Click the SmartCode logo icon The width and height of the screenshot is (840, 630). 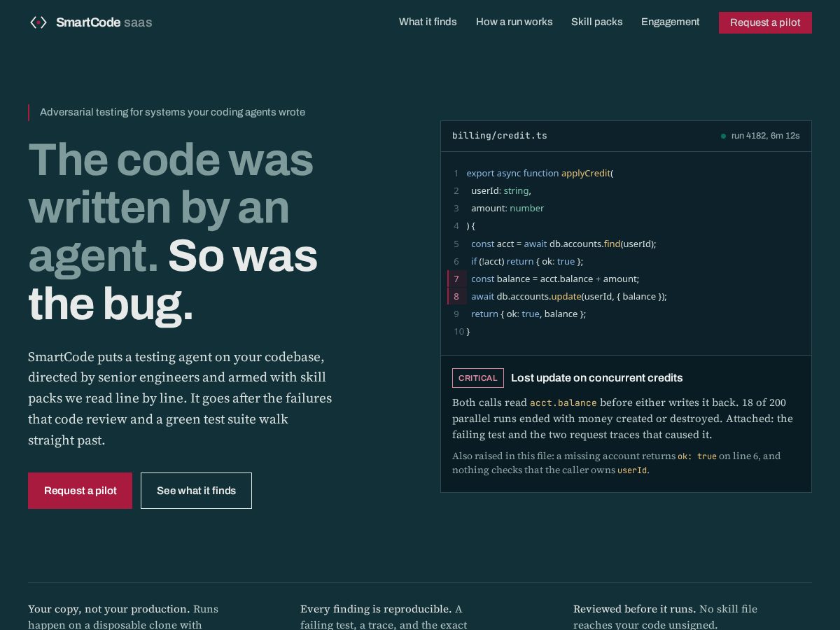(x=38, y=22)
